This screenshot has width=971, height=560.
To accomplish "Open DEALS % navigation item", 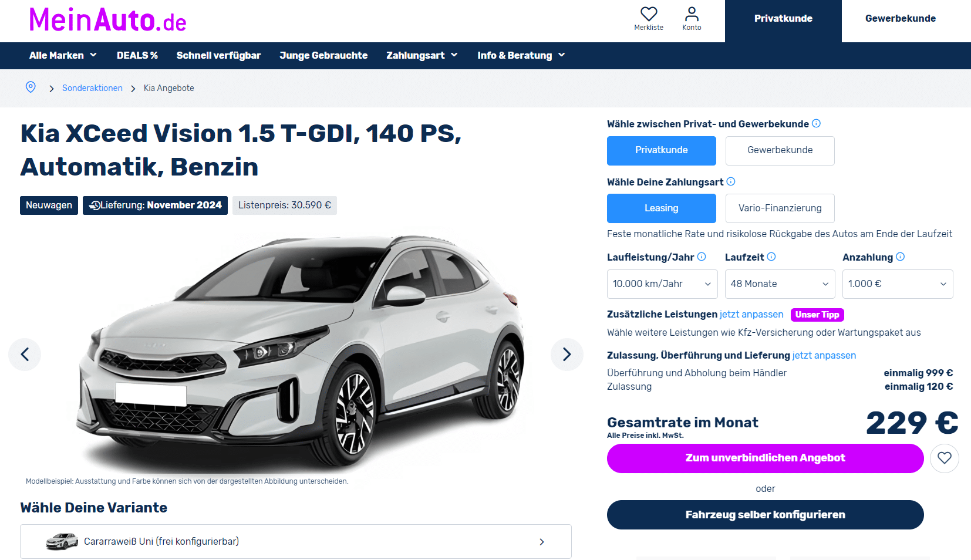I will [137, 55].
